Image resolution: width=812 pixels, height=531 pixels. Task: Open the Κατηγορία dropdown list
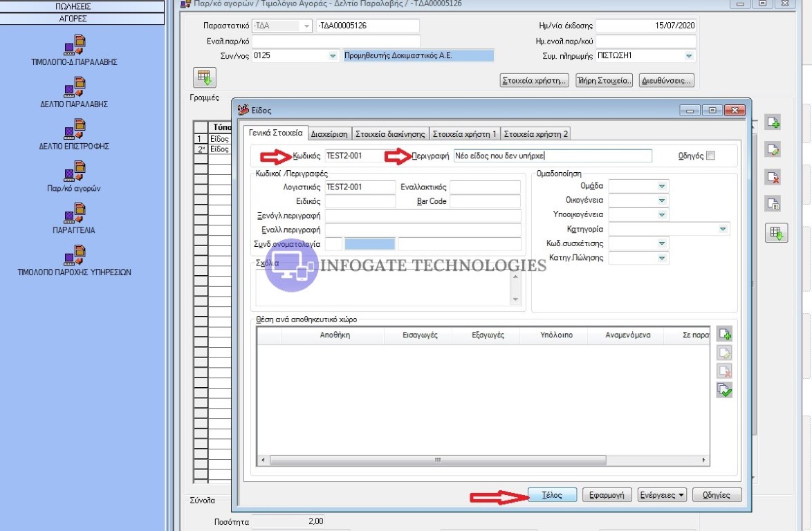coord(723,229)
